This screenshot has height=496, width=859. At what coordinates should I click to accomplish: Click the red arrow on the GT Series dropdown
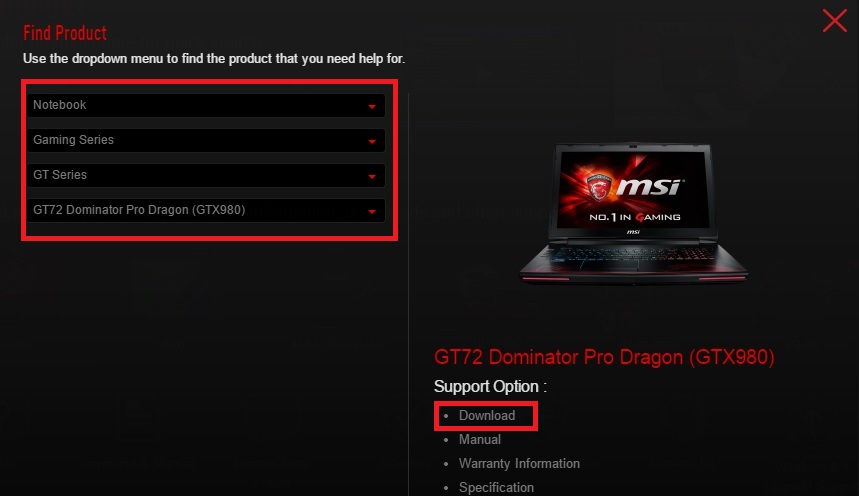[372, 176]
